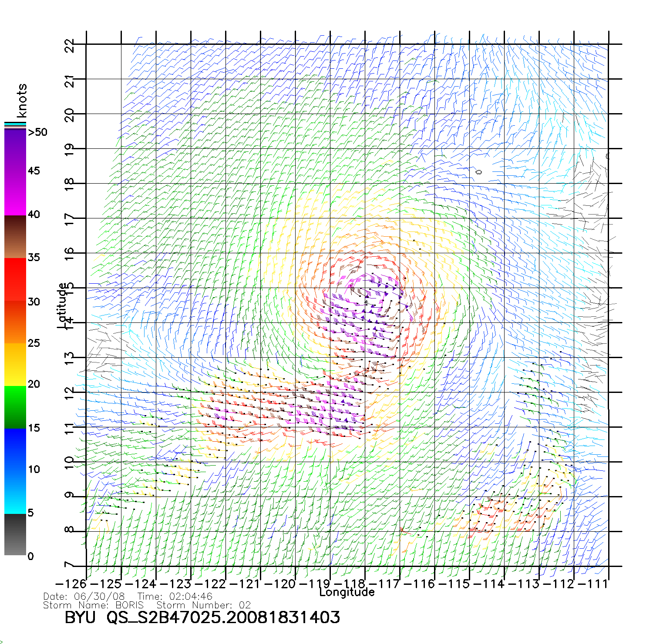Click the green 15-20 knots legend band
The width and height of the screenshot is (653, 644).
point(15,407)
